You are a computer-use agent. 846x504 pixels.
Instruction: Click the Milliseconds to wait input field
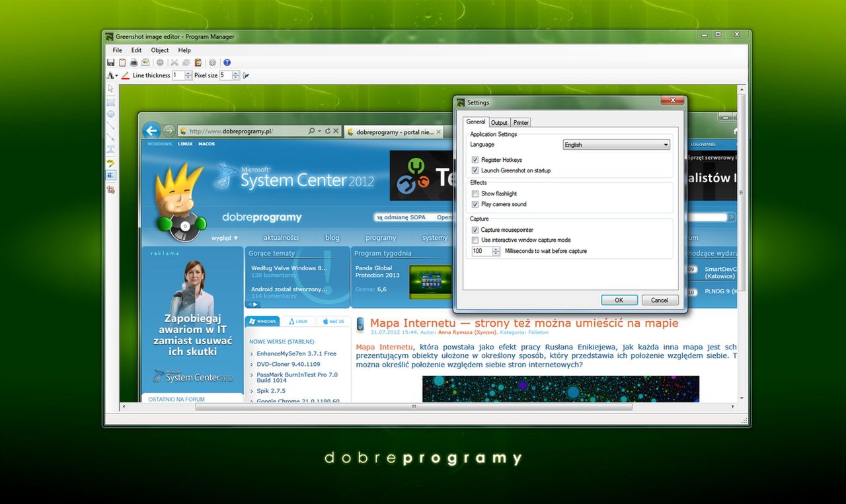point(482,251)
